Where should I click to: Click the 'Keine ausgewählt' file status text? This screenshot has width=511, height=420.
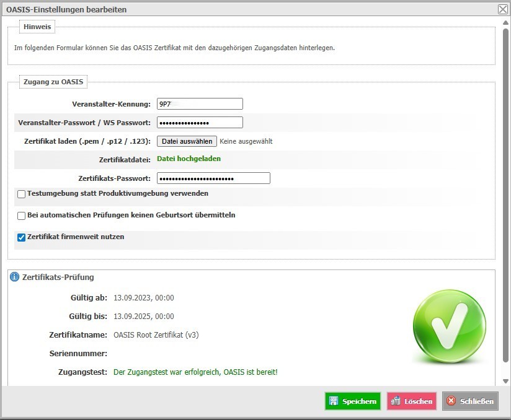click(x=246, y=141)
